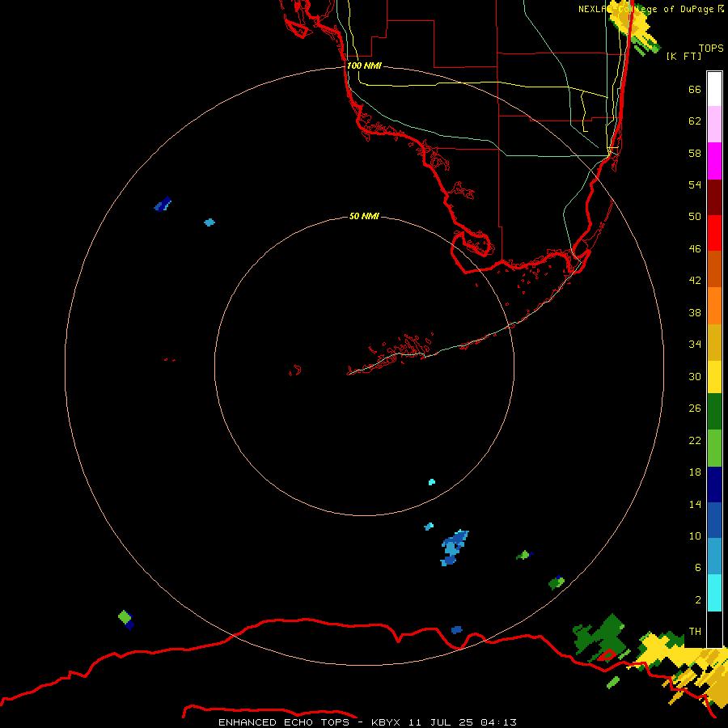Viewport: 728px width, 728px height.
Task: Click the red polygon inside the dark green echo
Action: pyautogui.click(x=607, y=655)
